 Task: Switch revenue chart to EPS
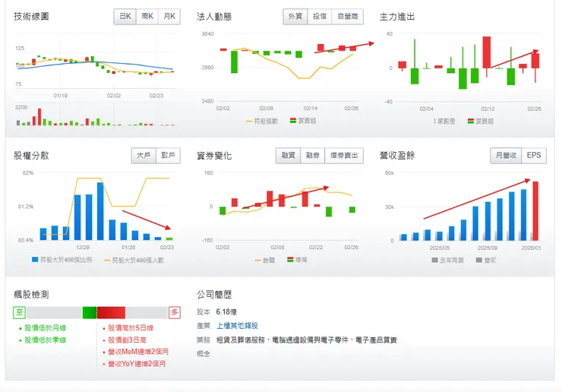click(534, 155)
